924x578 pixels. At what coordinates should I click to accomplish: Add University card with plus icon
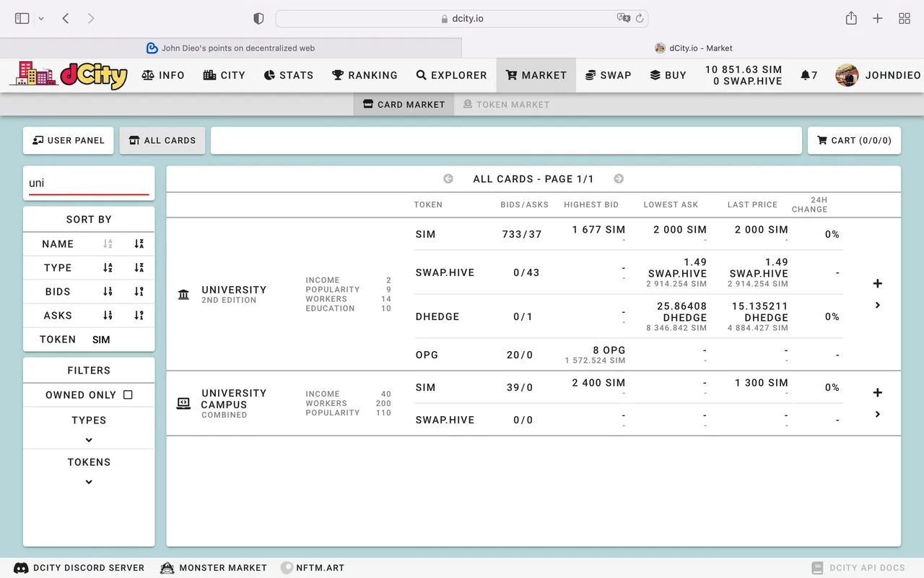pyautogui.click(x=877, y=283)
